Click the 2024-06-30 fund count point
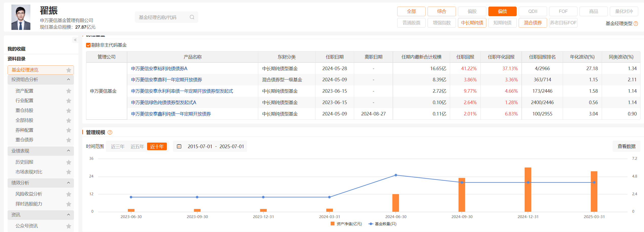This screenshot has width=644, height=232. pos(396,175)
